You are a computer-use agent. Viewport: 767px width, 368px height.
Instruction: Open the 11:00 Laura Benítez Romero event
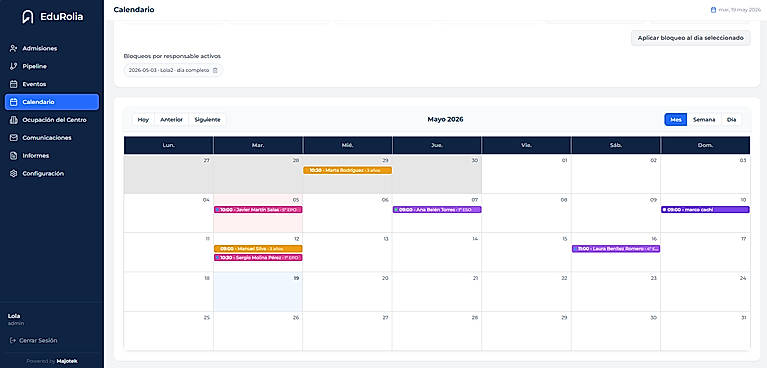click(x=616, y=249)
